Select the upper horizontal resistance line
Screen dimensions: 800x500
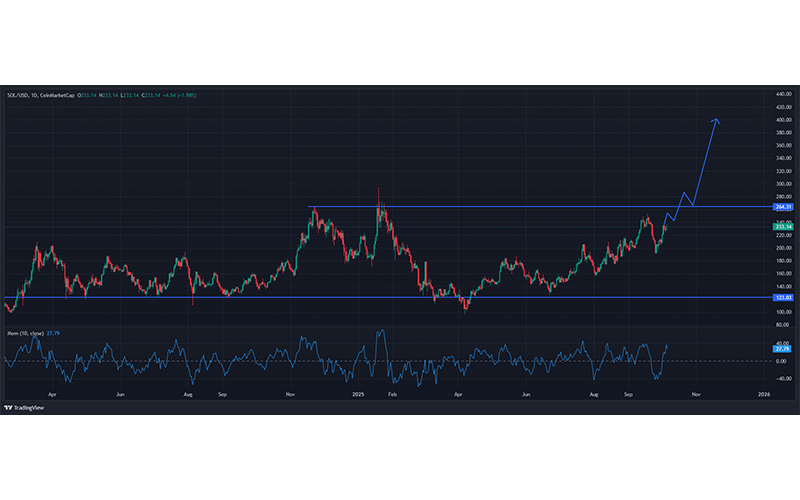tap(500, 207)
